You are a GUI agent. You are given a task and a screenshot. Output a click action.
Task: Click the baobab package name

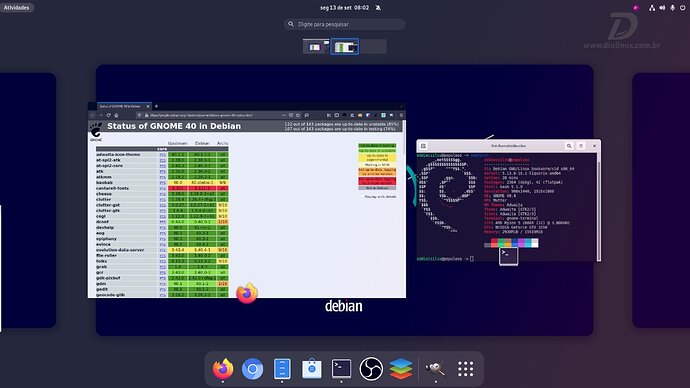pos(105,183)
